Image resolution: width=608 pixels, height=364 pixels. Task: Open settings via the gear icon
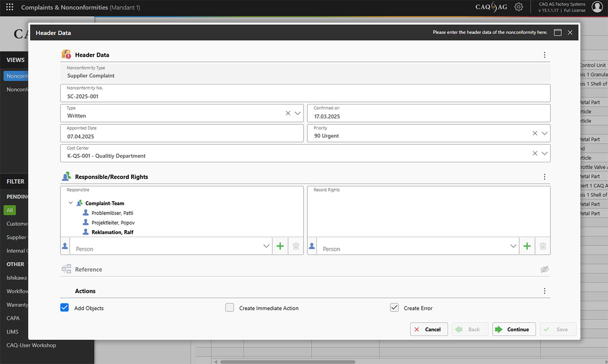(x=518, y=7)
